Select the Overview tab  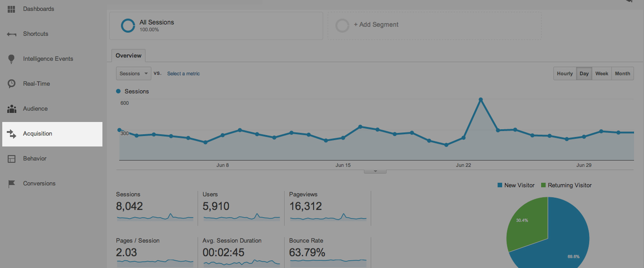(x=128, y=56)
